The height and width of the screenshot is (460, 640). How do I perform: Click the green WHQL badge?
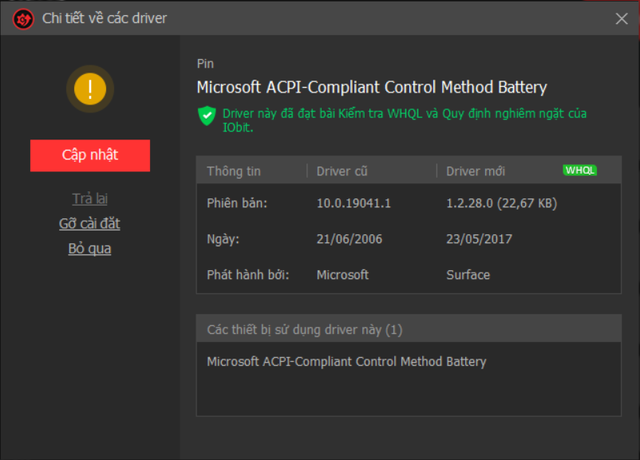[580, 170]
